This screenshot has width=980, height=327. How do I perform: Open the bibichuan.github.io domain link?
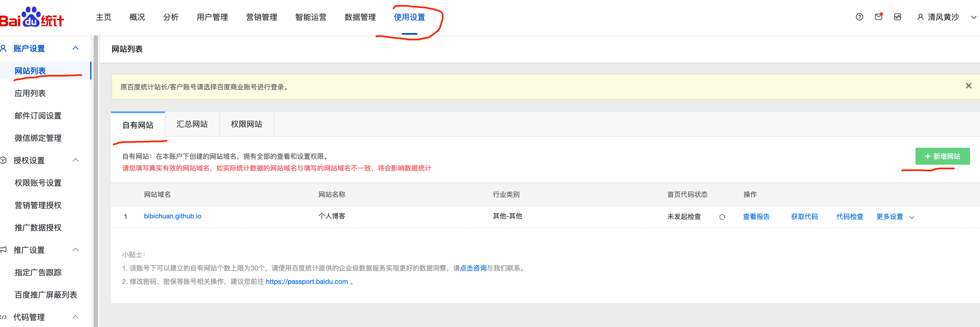coord(172,216)
